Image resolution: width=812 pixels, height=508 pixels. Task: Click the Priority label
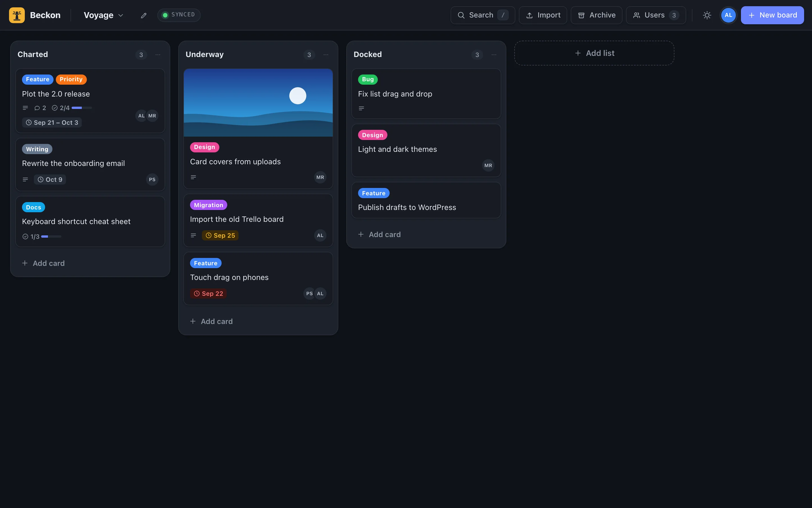71,79
